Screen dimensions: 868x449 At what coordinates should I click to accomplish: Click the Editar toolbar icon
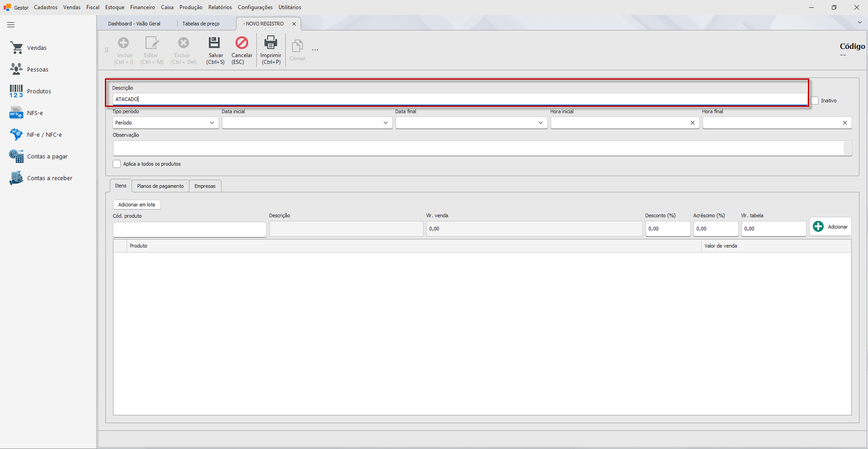151,43
